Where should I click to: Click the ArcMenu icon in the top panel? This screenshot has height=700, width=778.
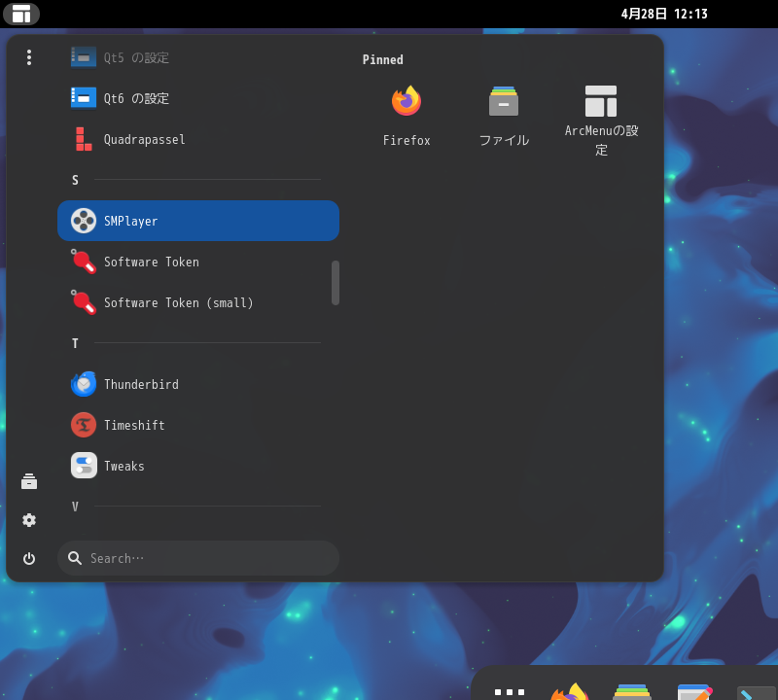pyautogui.click(x=21, y=14)
